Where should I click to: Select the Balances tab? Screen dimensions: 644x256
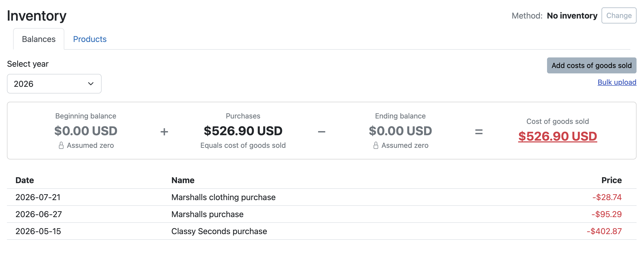(x=39, y=39)
